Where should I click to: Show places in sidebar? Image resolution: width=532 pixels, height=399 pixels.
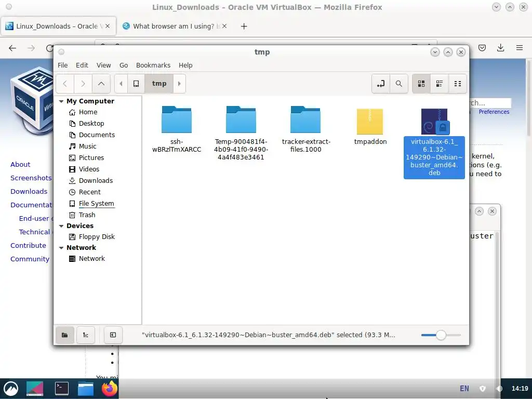(65, 335)
